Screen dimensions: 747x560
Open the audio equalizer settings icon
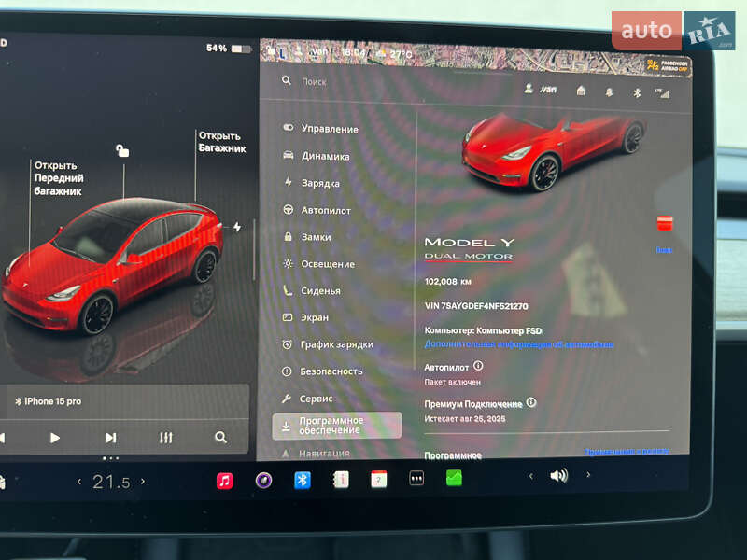(166, 437)
